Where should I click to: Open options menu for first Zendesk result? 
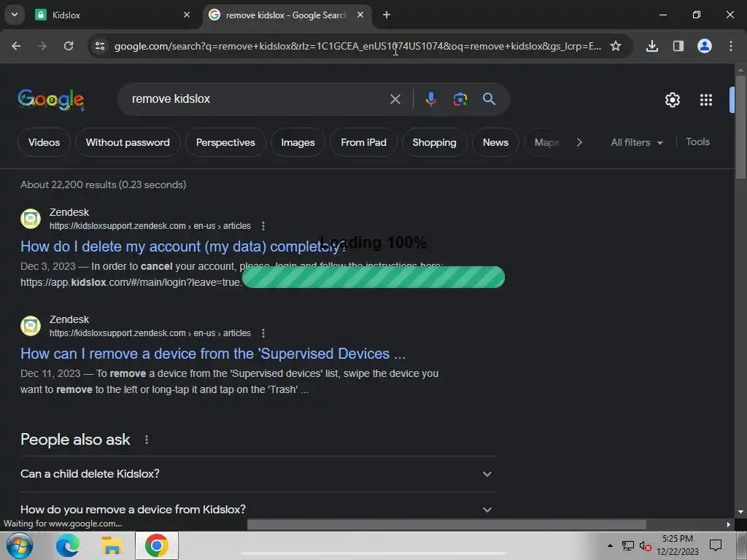click(x=263, y=226)
